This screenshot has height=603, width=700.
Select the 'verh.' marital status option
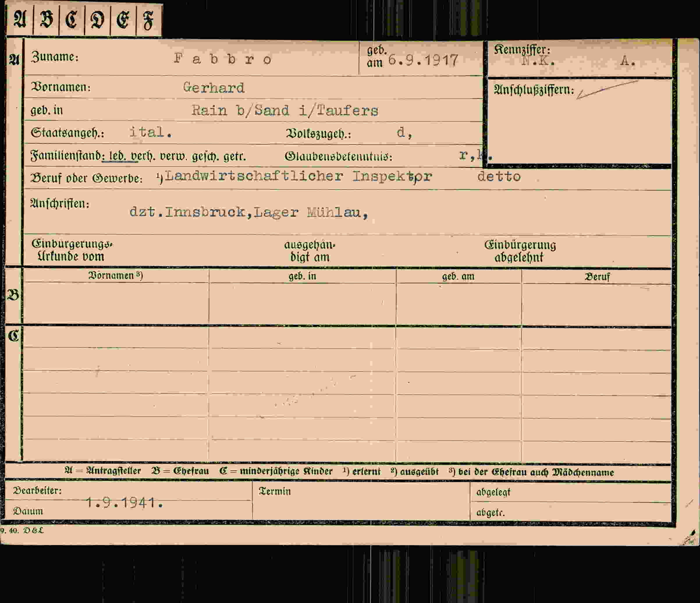[x=143, y=156]
